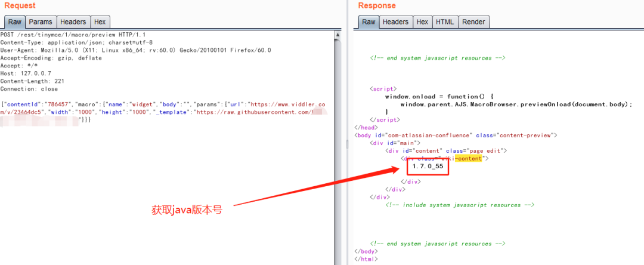Image resolution: width=644 pixels, height=265 pixels.
Task: Click the Accept: */* header line
Action: click(x=19, y=66)
